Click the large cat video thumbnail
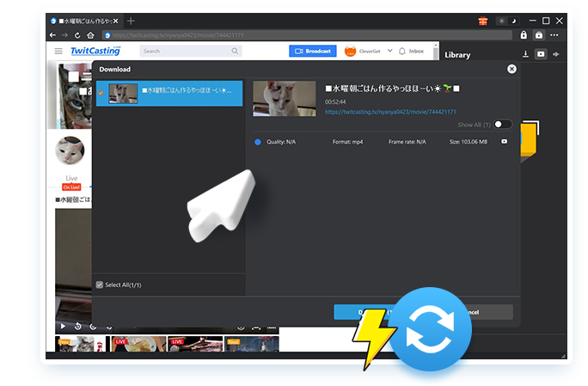The height and width of the screenshot is (386, 588). 285,99
